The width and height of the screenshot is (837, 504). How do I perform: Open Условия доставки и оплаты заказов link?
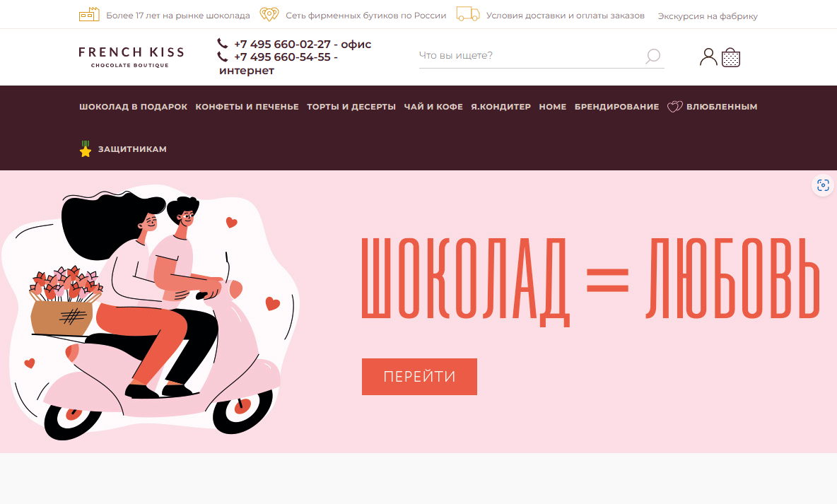(x=566, y=16)
